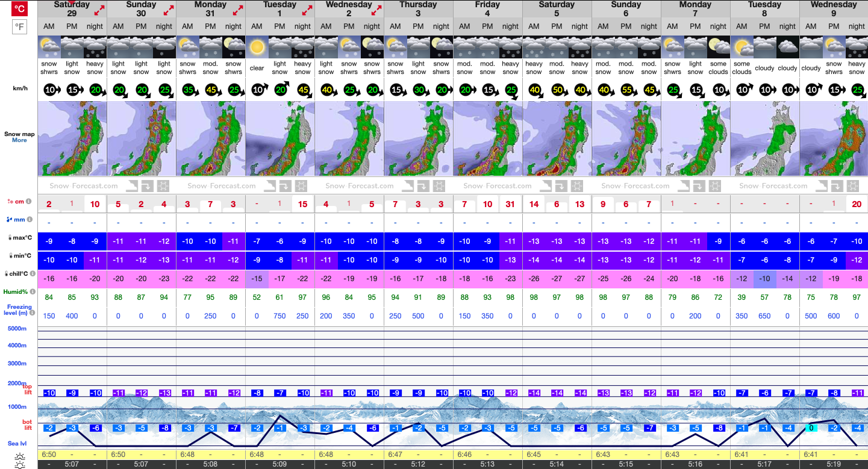Click the 5000m elevation label
Screen dimensions: 868x469
pos(17,329)
